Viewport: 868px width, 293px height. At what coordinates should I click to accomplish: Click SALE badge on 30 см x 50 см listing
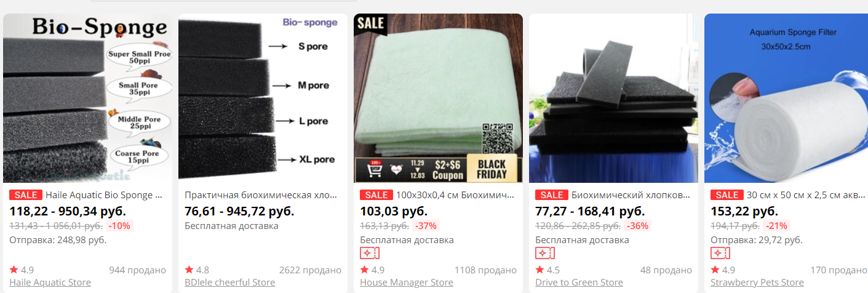(x=727, y=195)
